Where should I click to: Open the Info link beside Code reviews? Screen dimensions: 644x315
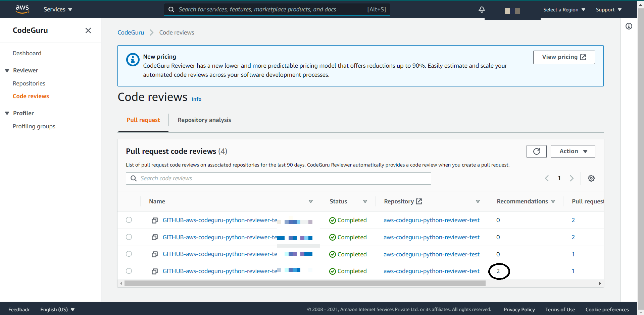coord(196,99)
